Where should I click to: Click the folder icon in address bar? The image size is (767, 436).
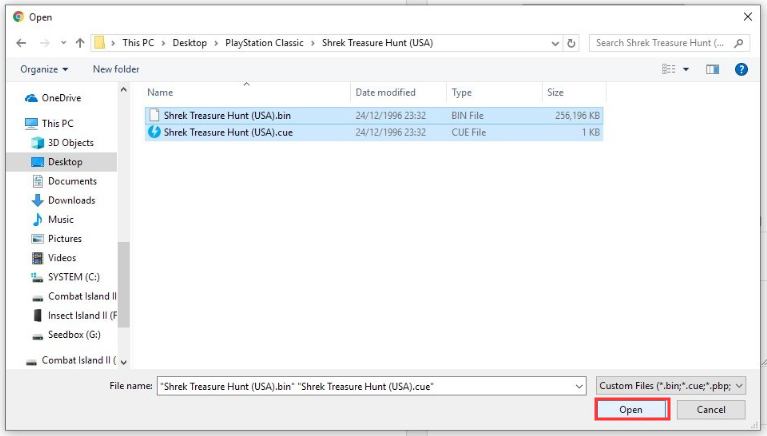[x=99, y=43]
